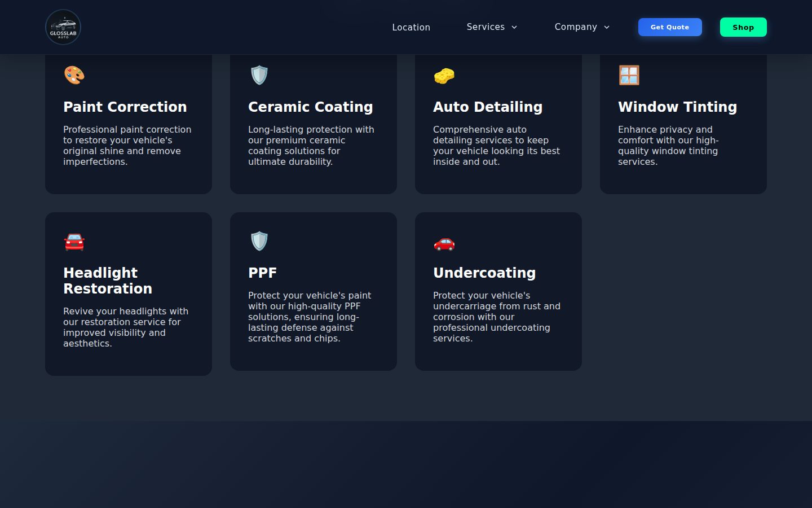812x508 pixels.
Task: Click the GlossLab Auto logo
Action: pos(63,27)
